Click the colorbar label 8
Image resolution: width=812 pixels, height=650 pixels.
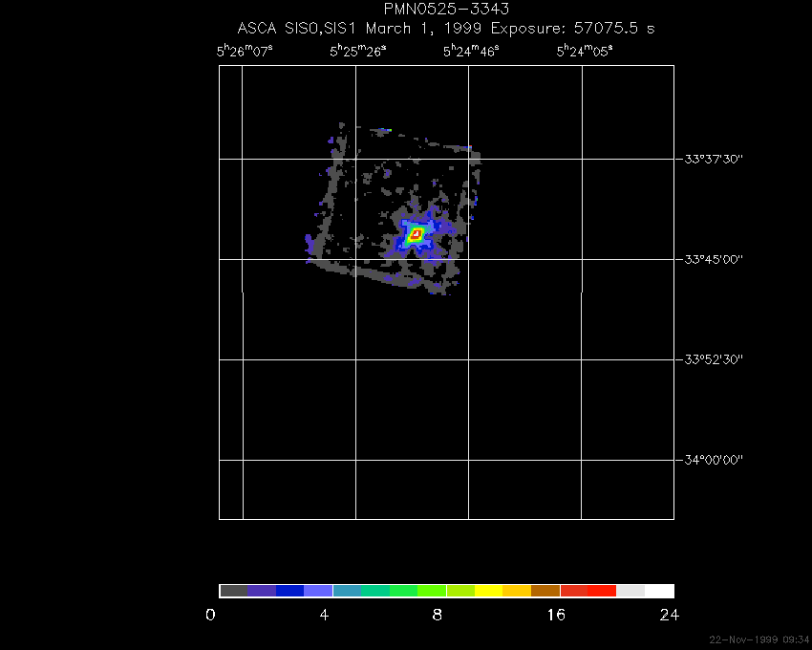pos(438,616)
